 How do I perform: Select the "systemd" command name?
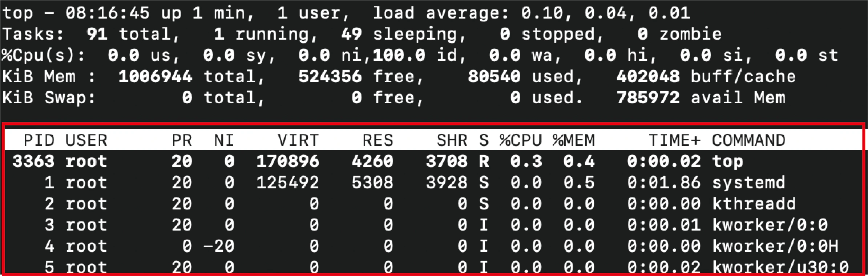click(748, 183)
